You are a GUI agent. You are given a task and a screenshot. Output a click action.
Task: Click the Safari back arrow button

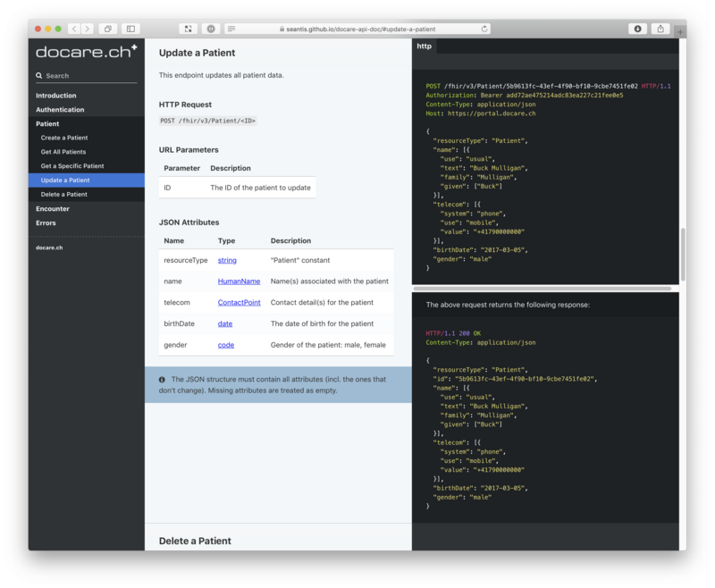point(73,29)
